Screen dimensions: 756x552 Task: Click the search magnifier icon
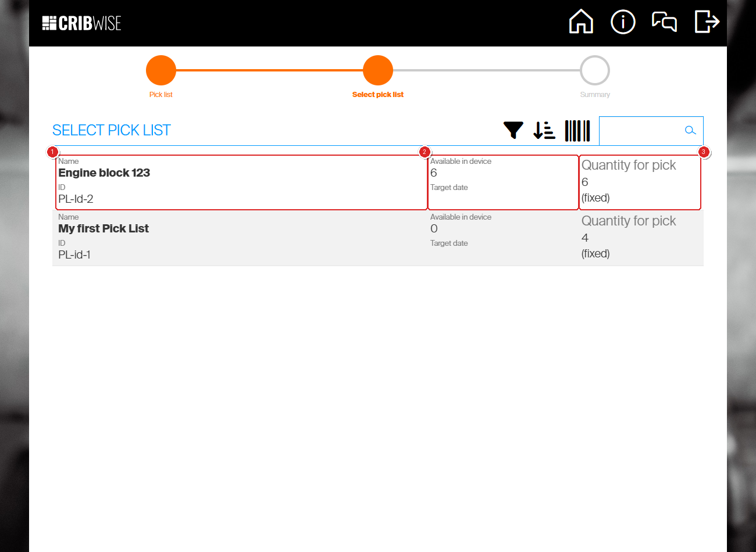coord(690,130)
